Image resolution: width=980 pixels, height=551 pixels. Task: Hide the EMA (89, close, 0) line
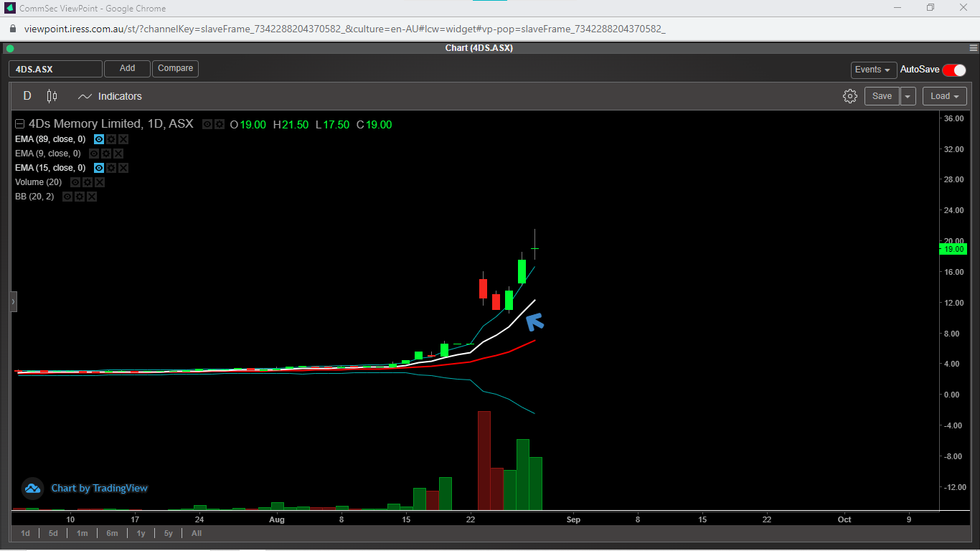[99, 139]
